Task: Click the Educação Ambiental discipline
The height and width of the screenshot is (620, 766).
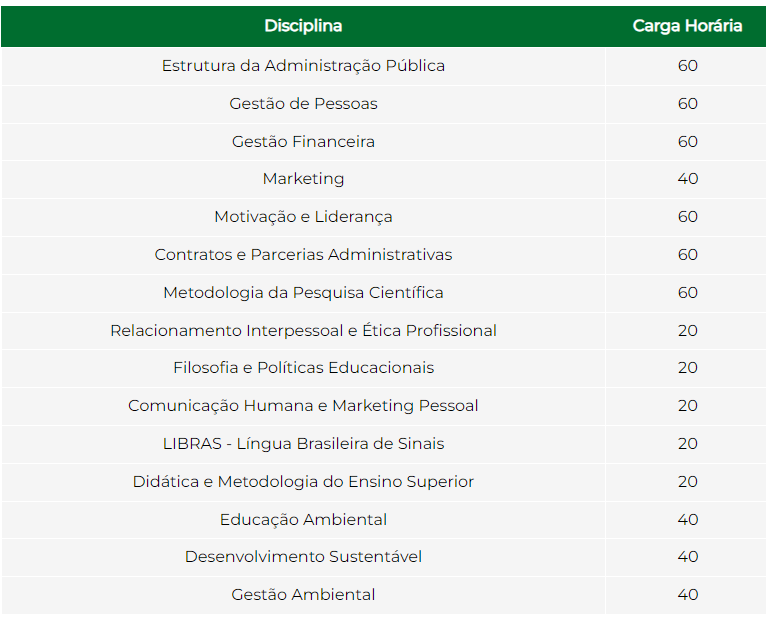Action: pyautogui.click(x=303, y=519)
